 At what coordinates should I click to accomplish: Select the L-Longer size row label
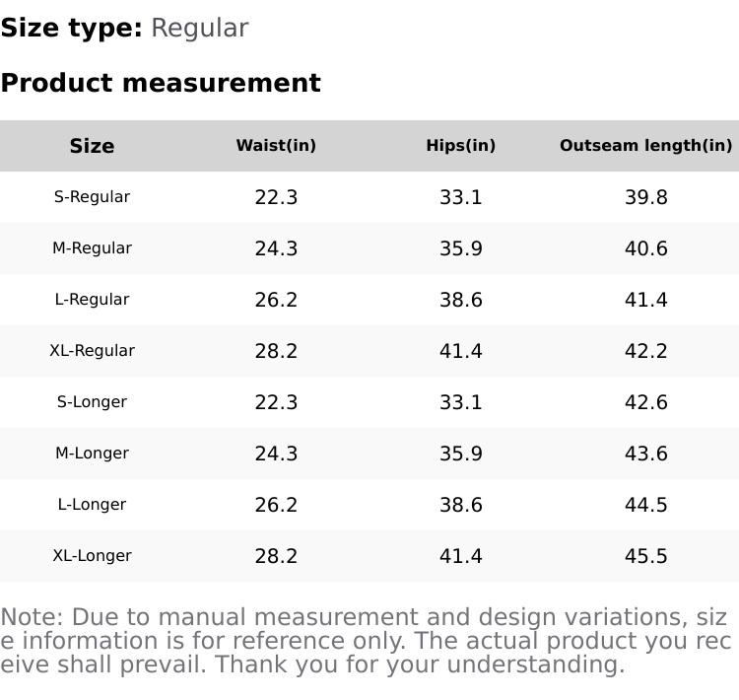pyautogui.click(x=92, y=505)
